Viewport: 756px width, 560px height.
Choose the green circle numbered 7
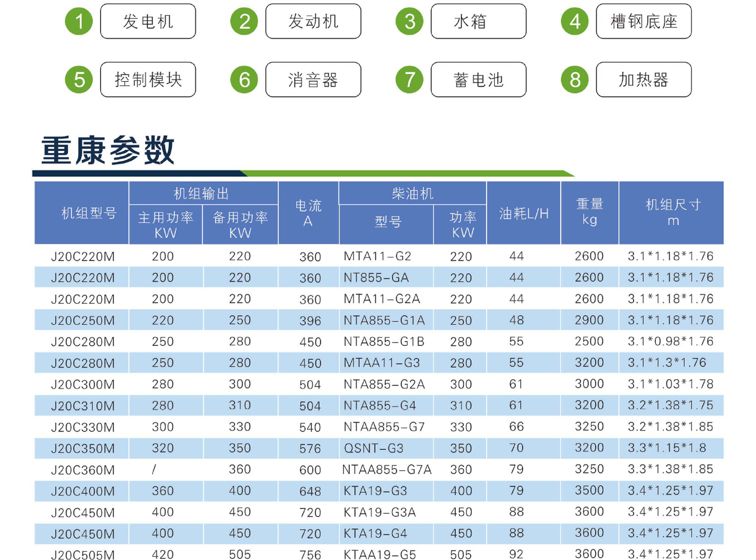410,80
